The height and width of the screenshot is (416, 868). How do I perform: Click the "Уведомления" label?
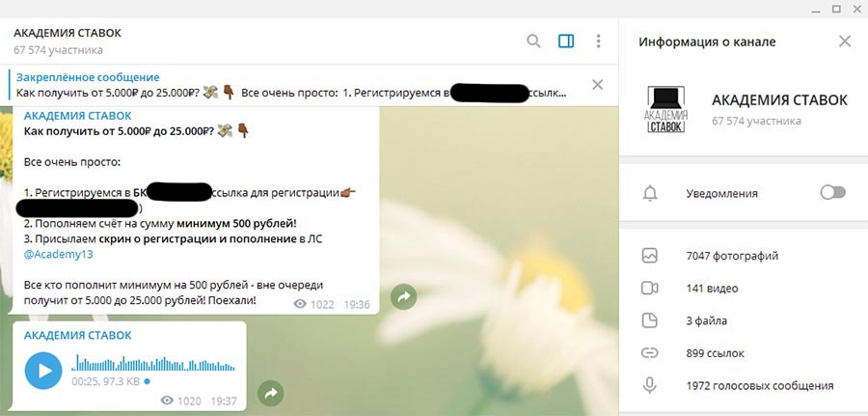tap(721, 193)
